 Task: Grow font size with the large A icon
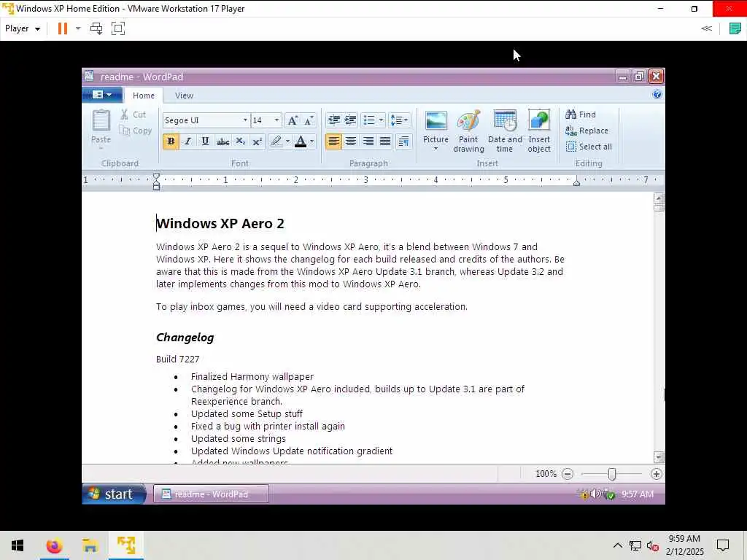(293, 120)
